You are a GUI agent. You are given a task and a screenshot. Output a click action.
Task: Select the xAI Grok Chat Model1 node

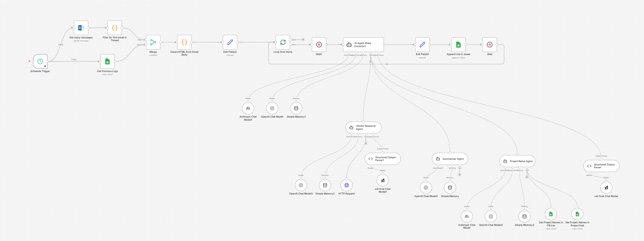point(383,180)
